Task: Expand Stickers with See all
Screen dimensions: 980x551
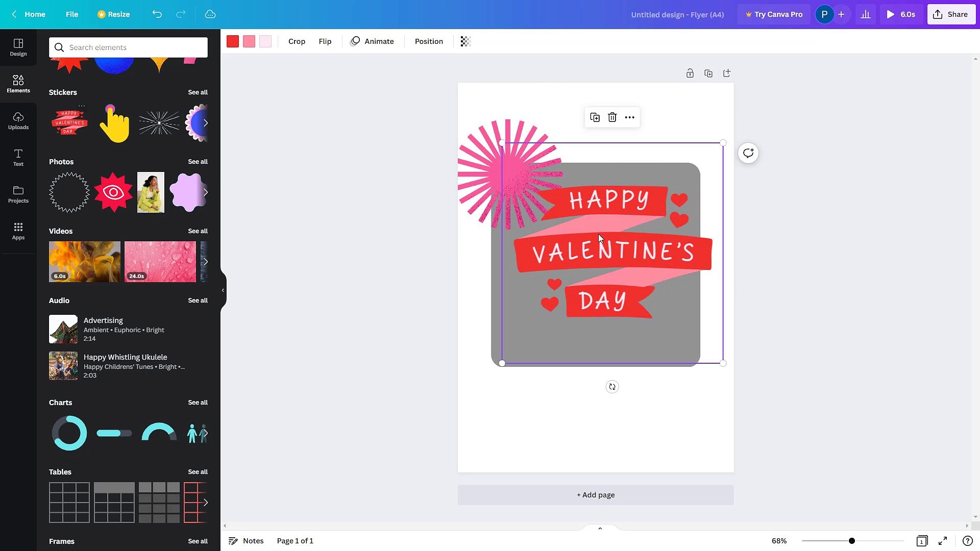Action: 198,92
